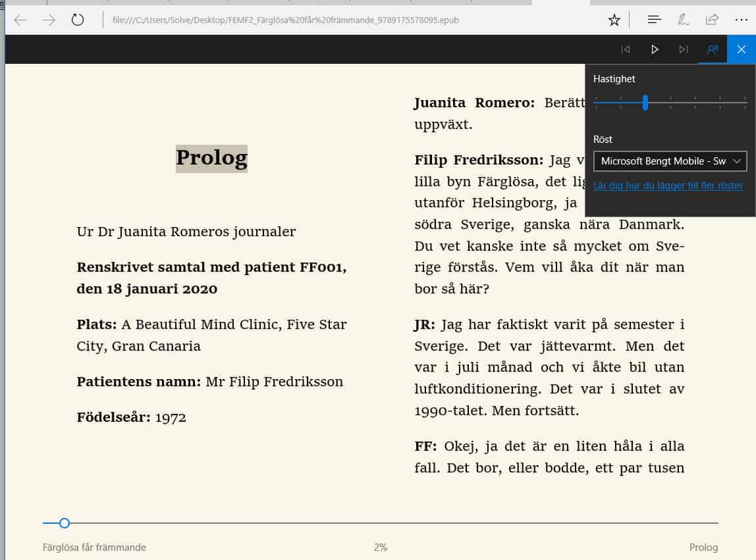This screenshot has height=560, width=756.
Task: Click the 2% progress indicator
Action: click(x=381, y=547)
